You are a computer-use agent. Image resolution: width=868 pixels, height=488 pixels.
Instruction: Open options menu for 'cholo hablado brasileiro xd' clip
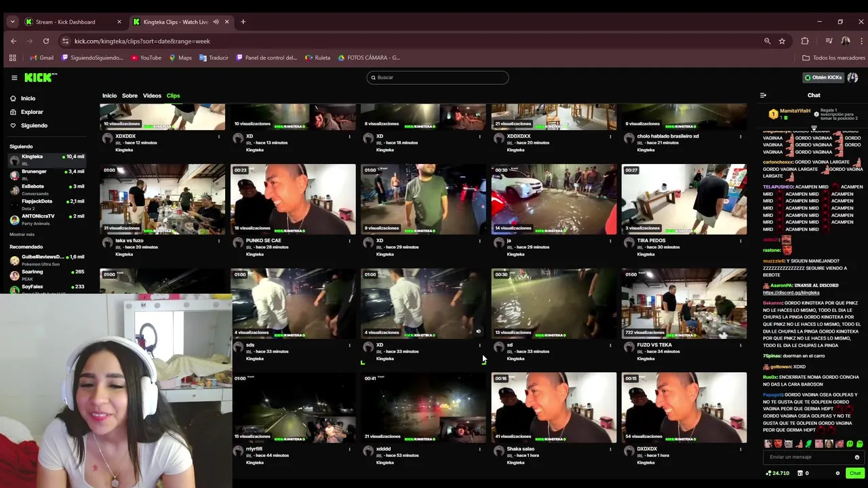click(x=741, y=136)
